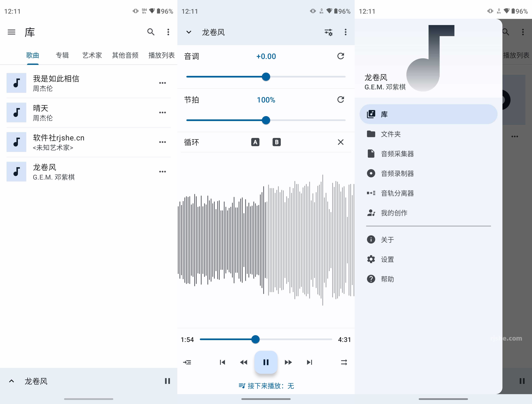This screenshot has height=404, width=532.
Task: Switch to the 播放列表 tab
Action: click(161, 55)
